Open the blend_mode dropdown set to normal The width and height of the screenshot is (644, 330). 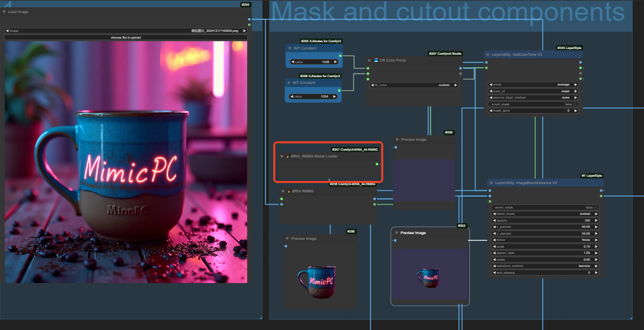coord(544,214)
